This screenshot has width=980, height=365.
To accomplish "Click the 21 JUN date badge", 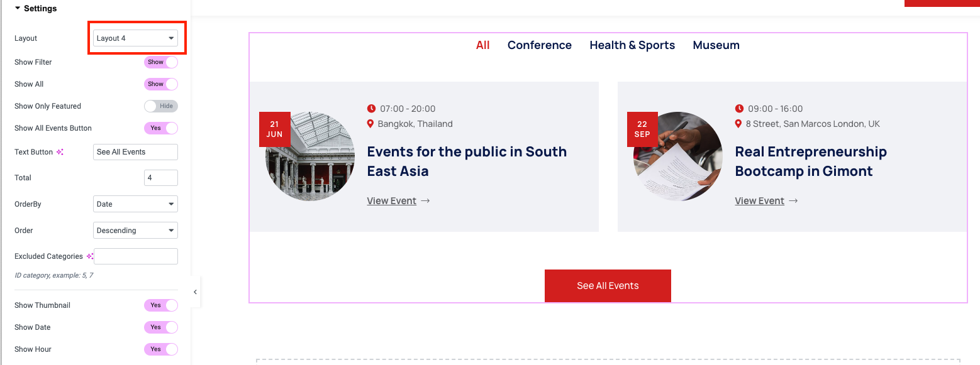I will [274, 129].
